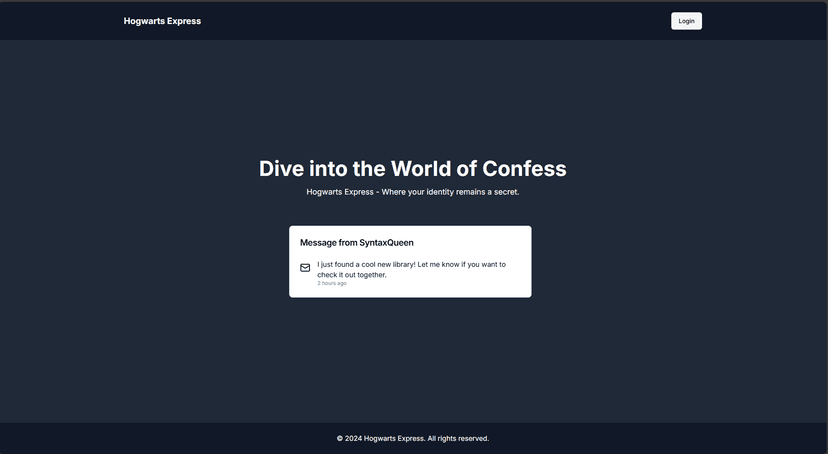828x454 pixels.
Task: Select the 'Message from SyntaxQueen' card title
Action: [x=356, y=243]
